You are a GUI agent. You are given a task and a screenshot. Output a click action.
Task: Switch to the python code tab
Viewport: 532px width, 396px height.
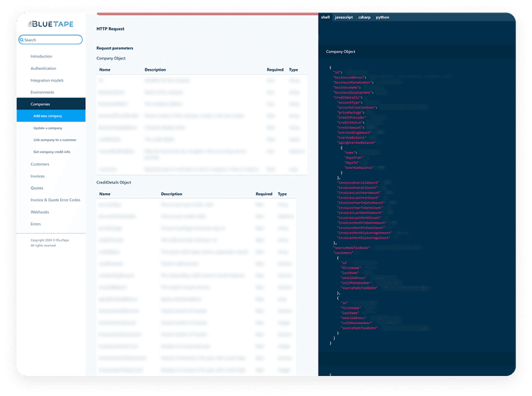click(382, 17)
